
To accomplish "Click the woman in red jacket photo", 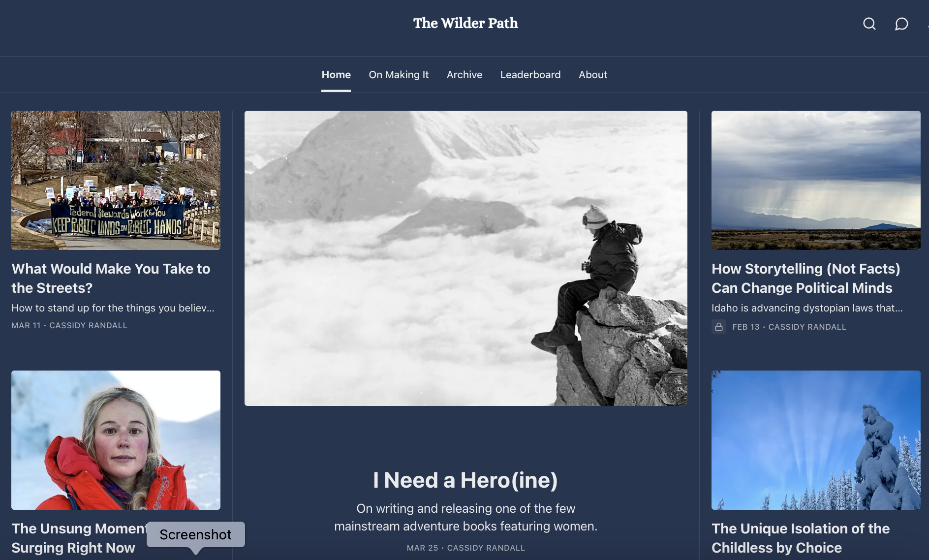I will click(x=116, y=440).
